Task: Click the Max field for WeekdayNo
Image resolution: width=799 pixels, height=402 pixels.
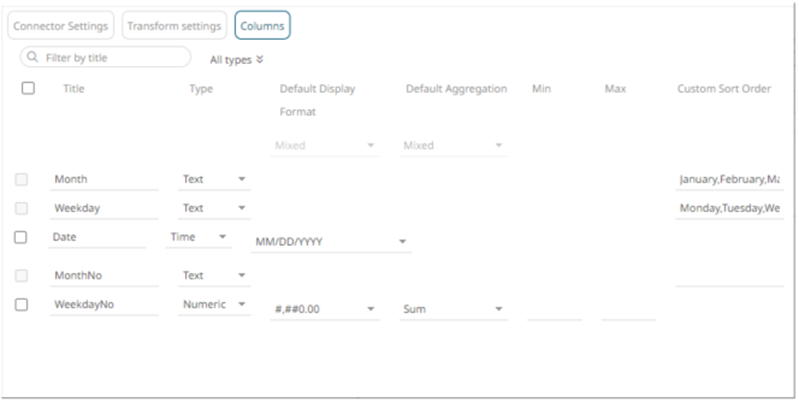Action: [x=628, y=309]
